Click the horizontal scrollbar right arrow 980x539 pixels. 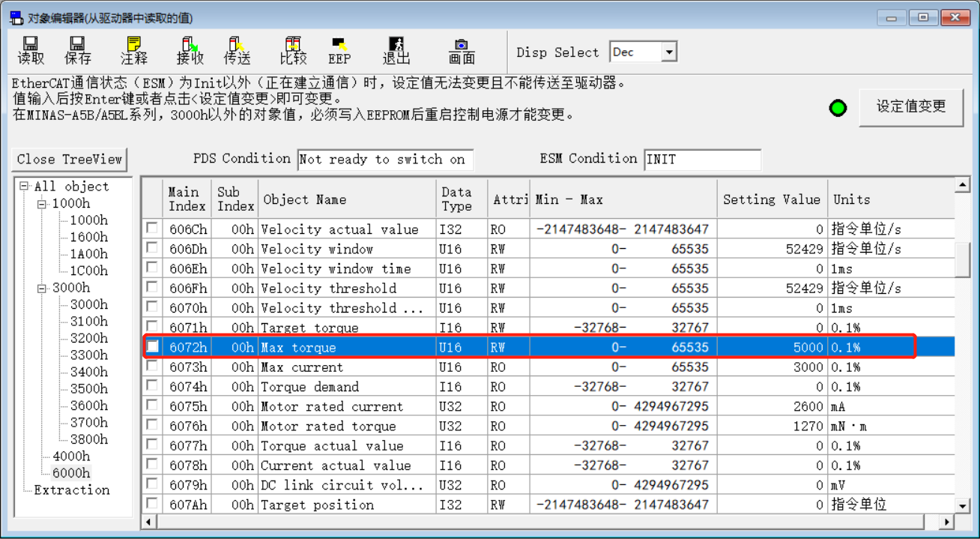click(x=947, y=522)
